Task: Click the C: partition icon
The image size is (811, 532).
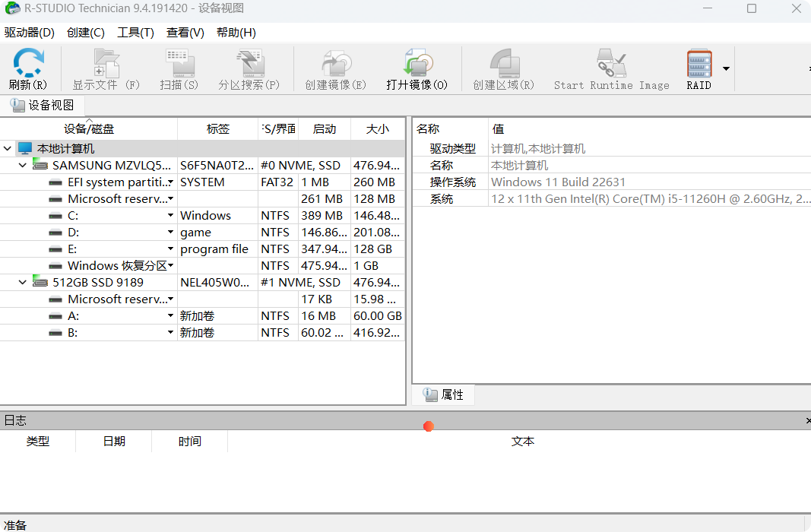Action: (55, 216)
